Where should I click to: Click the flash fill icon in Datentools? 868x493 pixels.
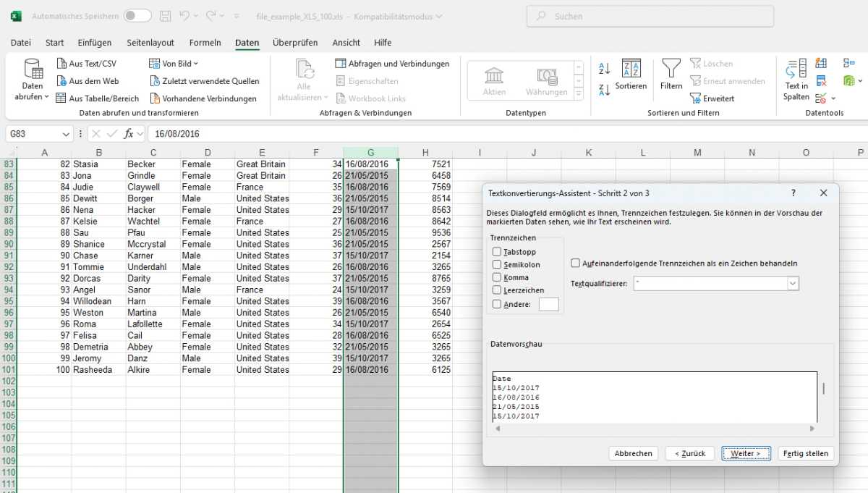(x=821, y=64)
